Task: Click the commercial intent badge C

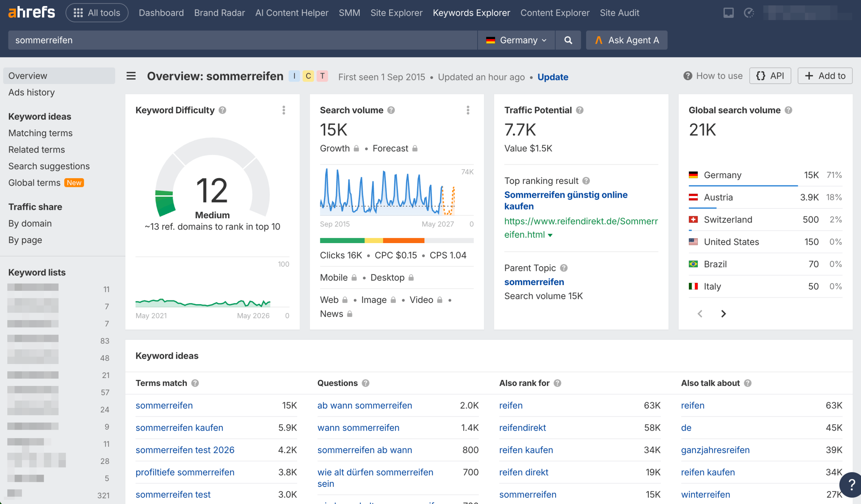Action: tap(308, 76)
